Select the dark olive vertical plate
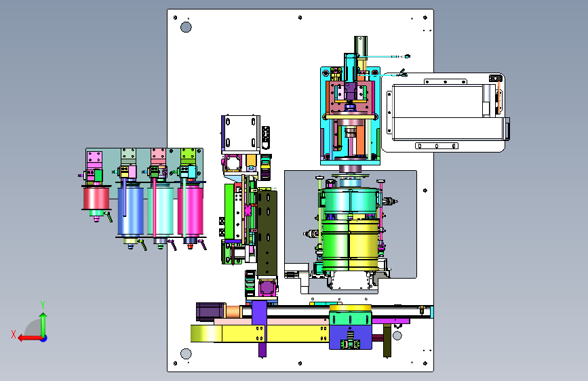The width and height of the screenshot is (588, 381). click(267, 233)
